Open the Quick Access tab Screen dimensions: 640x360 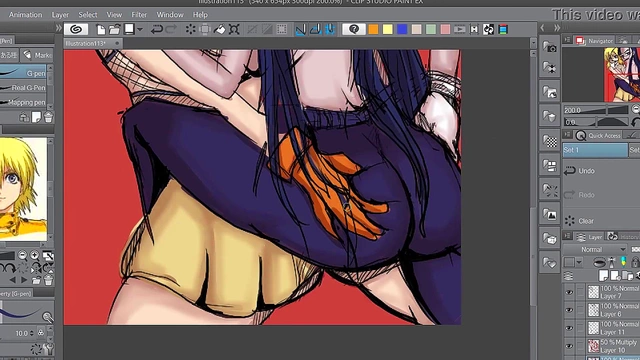coord(599,136)
